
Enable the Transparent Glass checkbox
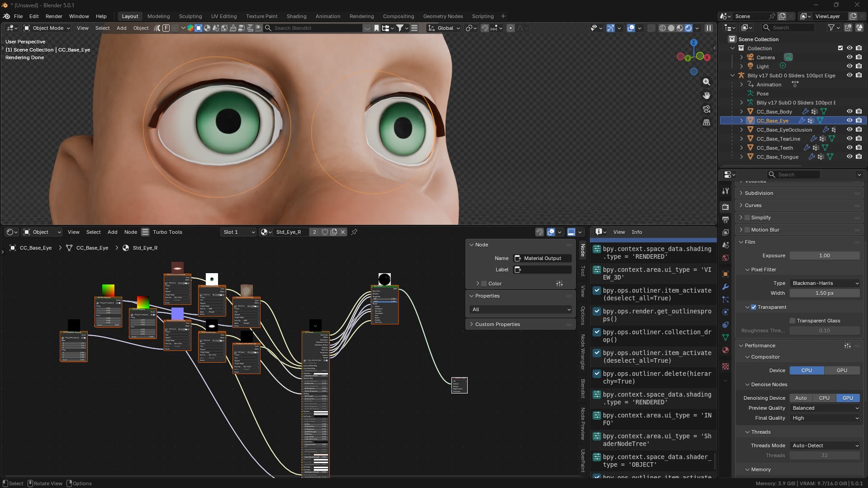(792, 321)
